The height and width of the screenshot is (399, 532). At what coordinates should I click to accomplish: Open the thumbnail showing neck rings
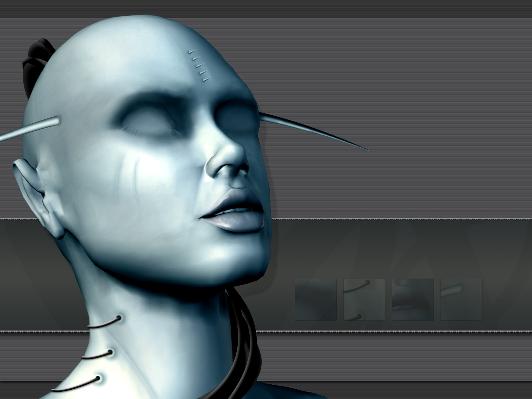click(364, 299)
